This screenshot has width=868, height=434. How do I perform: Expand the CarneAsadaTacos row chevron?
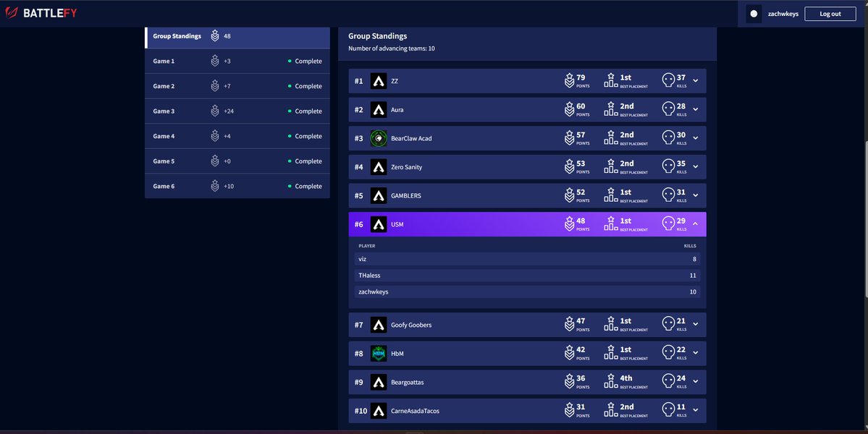pyautogui.click(x=695, y=411)
